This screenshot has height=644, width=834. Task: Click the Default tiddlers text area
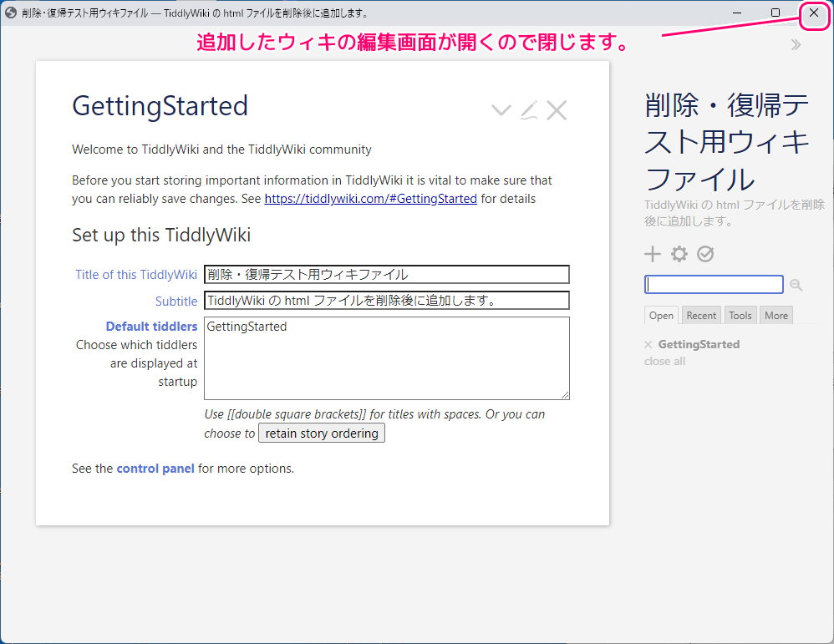pos(386,357)
